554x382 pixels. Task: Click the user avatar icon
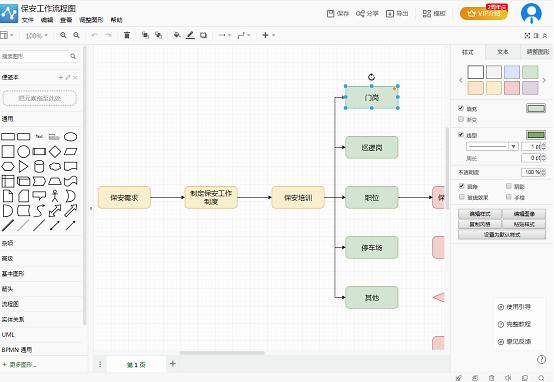(531, 13)
